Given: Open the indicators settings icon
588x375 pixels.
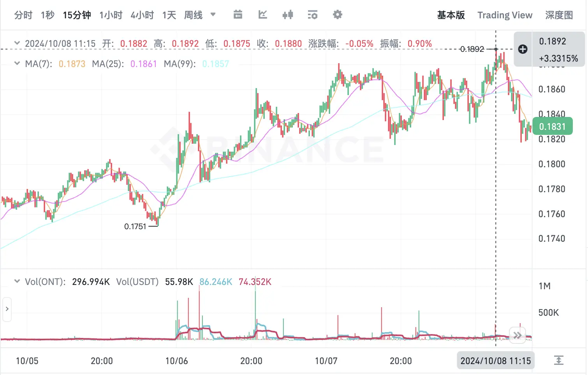Looking at the screenshot, I should point(313,15).
